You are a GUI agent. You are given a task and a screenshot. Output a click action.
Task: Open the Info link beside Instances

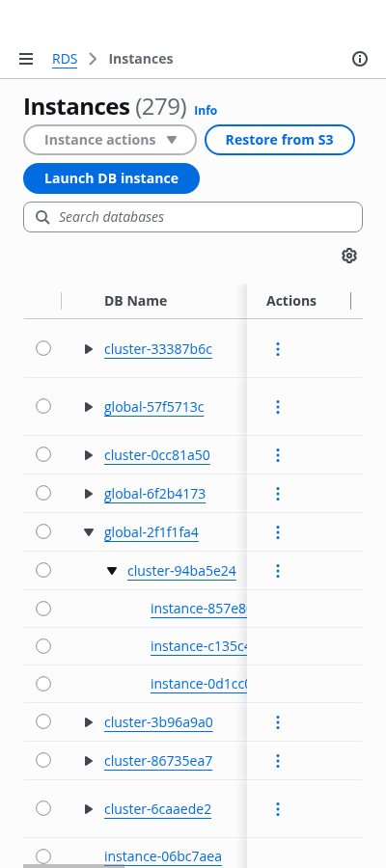206,111
